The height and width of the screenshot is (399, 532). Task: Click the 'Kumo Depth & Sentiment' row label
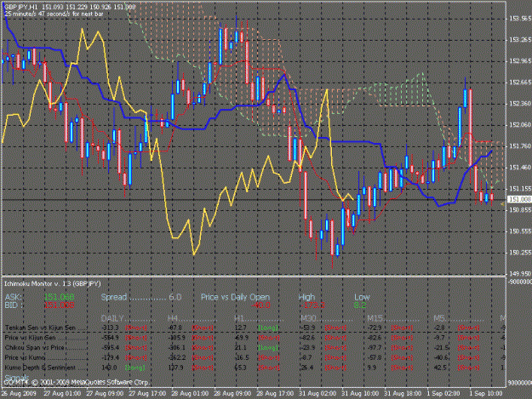pos(40,368)
